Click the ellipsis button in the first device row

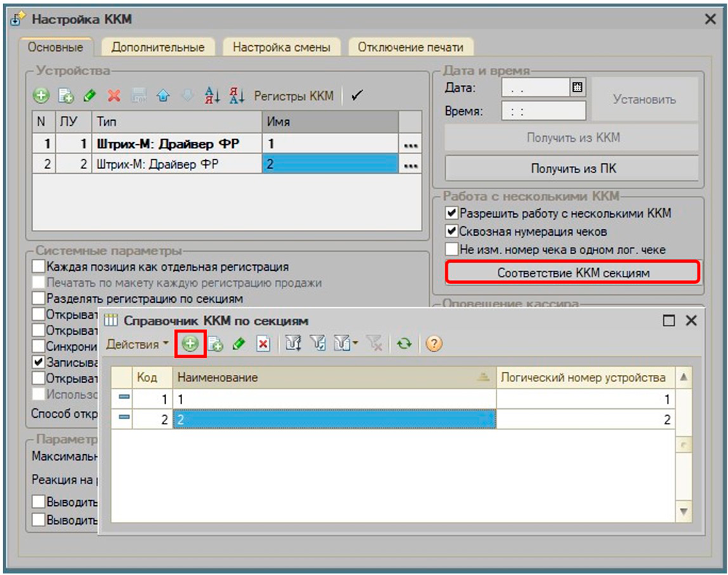coord(411,145)
